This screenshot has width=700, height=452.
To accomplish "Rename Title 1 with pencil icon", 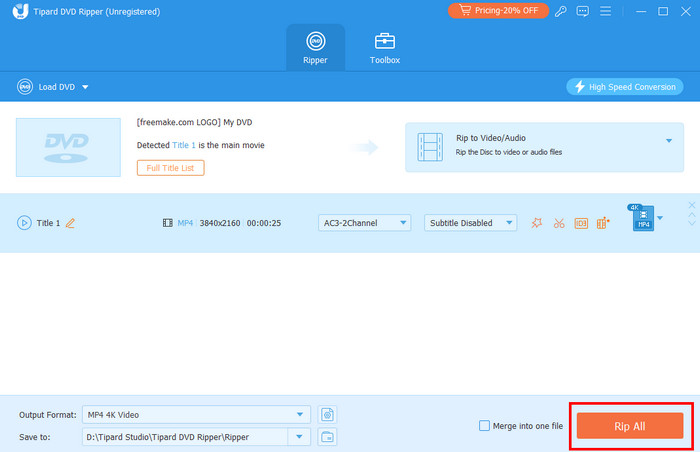I will 70,223.
